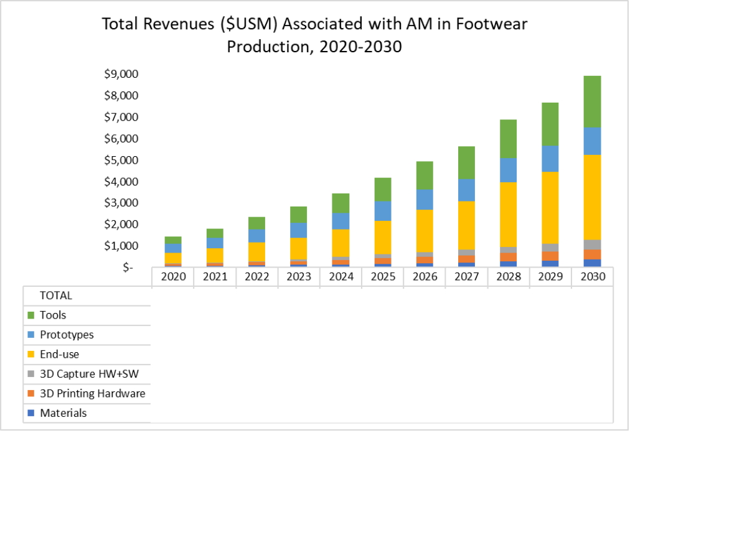
Task: Select the yellow End-use segment of the 2026 bar
Action: pyautogui.click(x=425, y=231)
